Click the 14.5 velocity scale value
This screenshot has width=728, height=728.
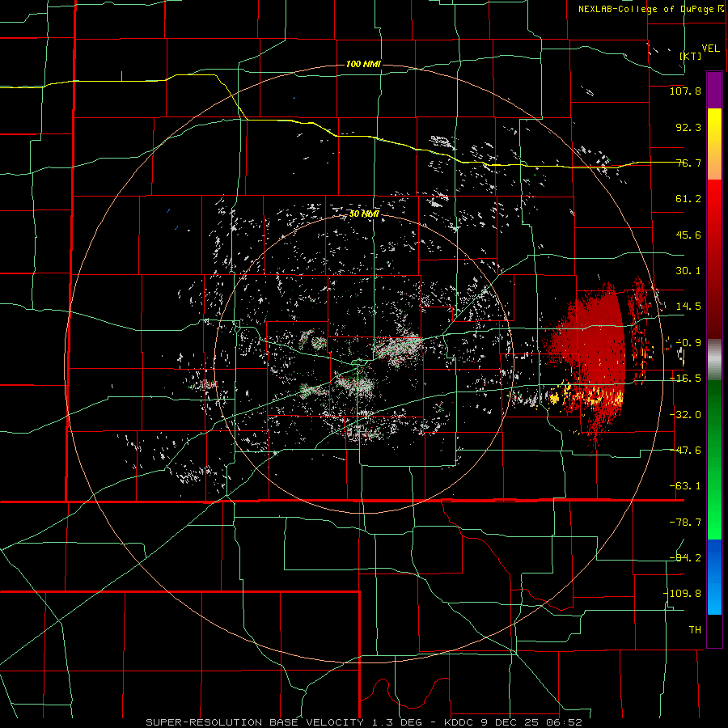[688, 307]
